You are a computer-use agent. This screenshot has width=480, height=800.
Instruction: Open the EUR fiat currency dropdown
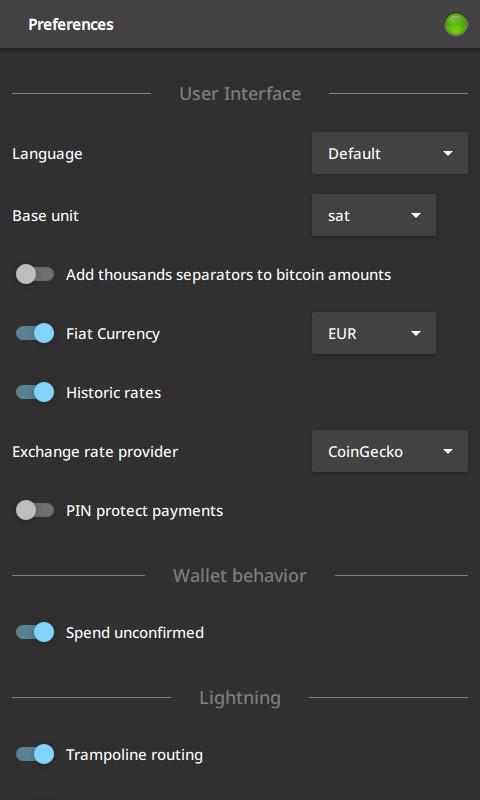pyautogui.click(x=374, y=334)
